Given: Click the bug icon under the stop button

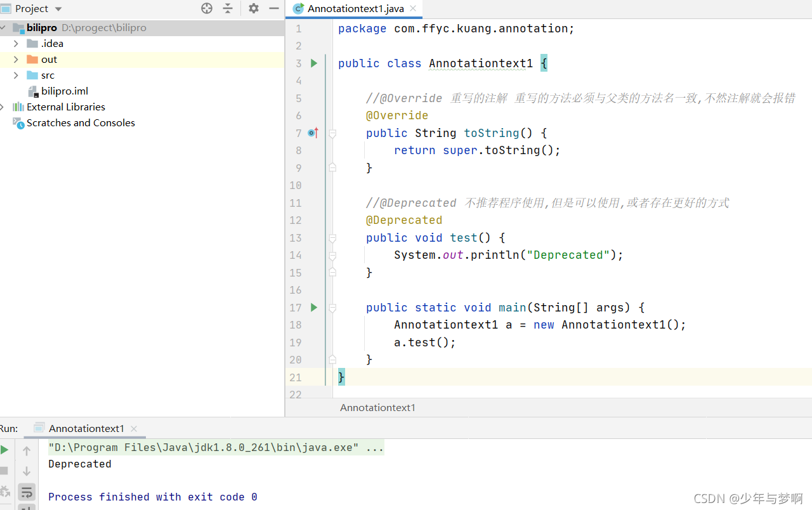Looking at the screenshot, I should 4,491.
